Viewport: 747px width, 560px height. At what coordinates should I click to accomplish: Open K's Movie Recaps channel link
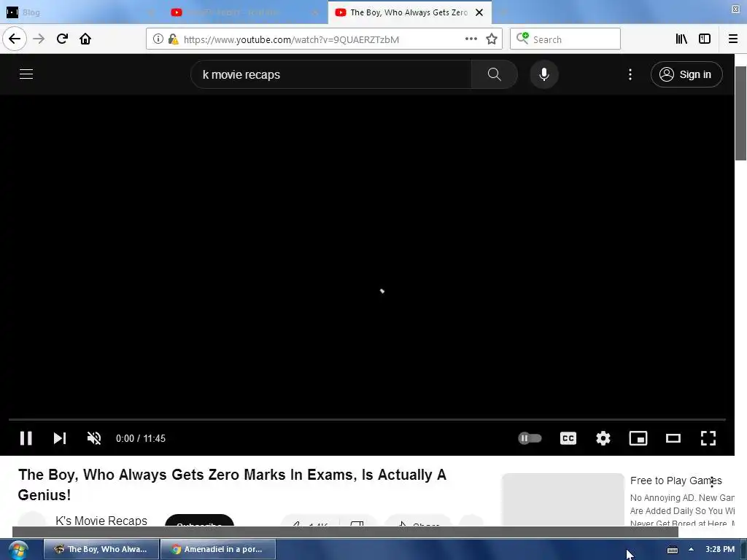click(101, 521)
